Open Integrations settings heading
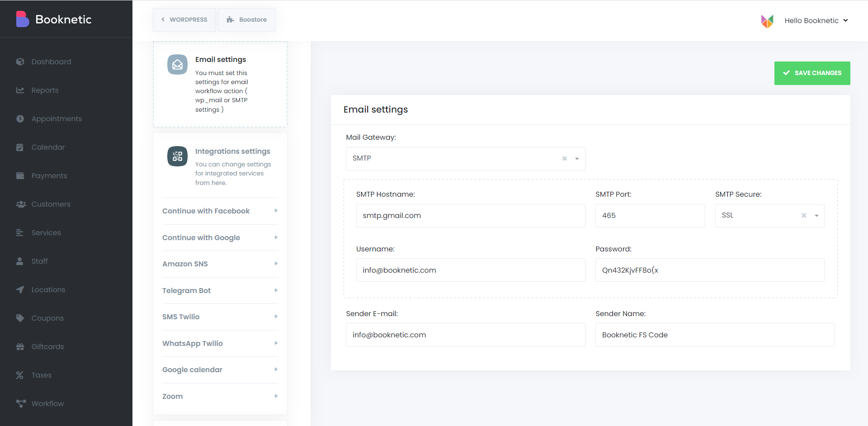 point(233,151)
